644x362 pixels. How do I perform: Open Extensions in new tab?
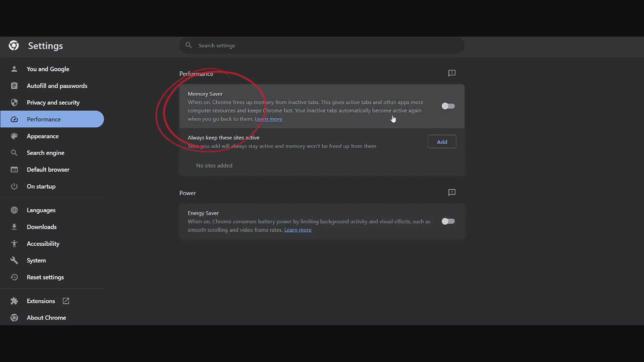52,301
